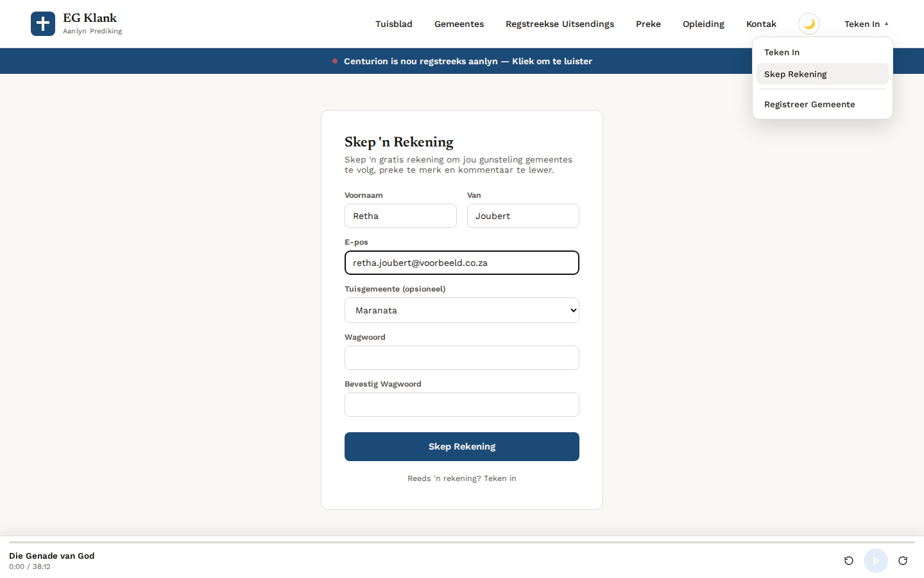Seek on the audio progress bar

(462, 543)
